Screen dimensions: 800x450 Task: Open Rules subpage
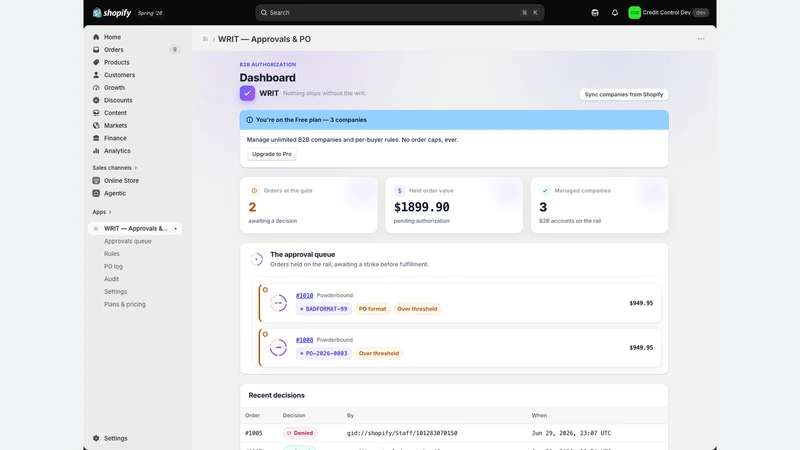tap(112, 254)
